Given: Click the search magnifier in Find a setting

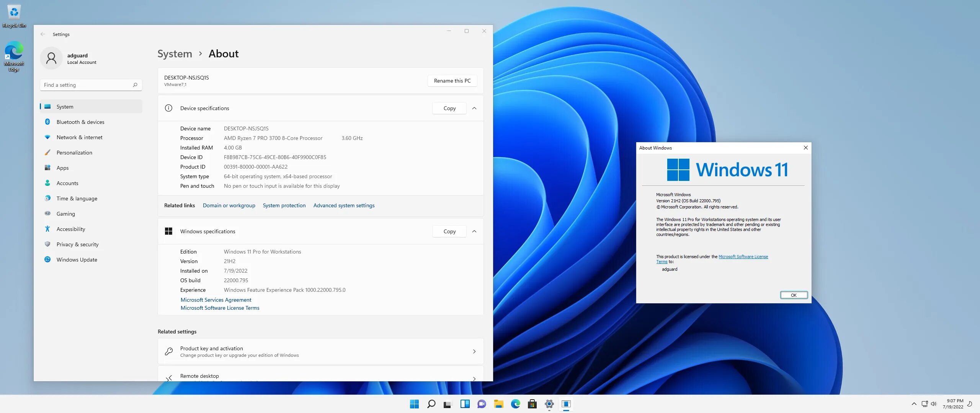Looking at the screenshot, I should click(x=135, y=85).
